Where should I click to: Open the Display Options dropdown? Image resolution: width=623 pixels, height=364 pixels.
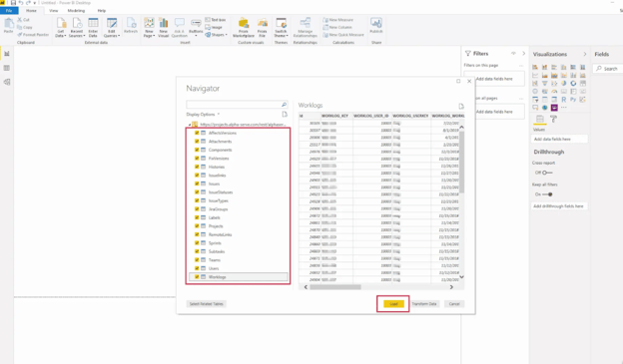pyautogui.click(x=203, y=115)
